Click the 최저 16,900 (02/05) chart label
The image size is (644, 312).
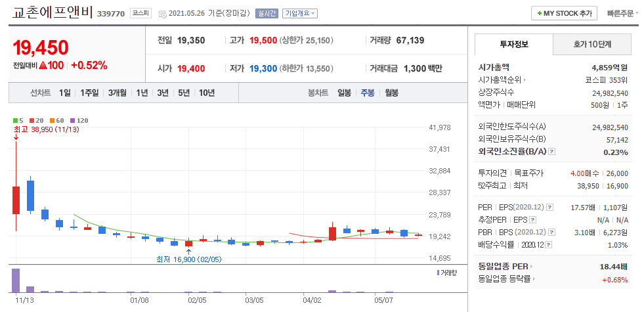point(189,259)
